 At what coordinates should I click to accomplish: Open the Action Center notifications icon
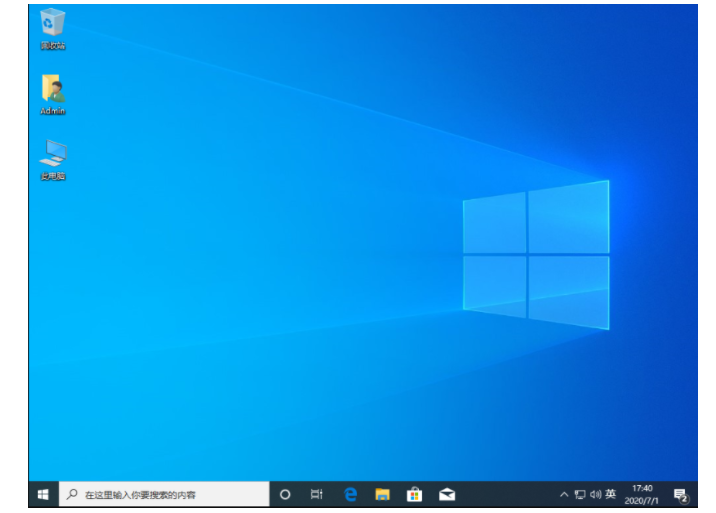(680, 494)
